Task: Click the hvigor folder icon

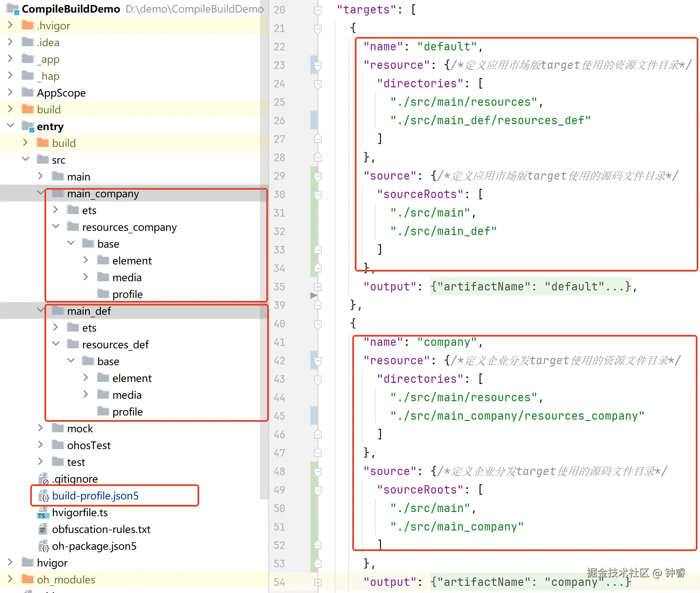Action: [x=28, y=562]
